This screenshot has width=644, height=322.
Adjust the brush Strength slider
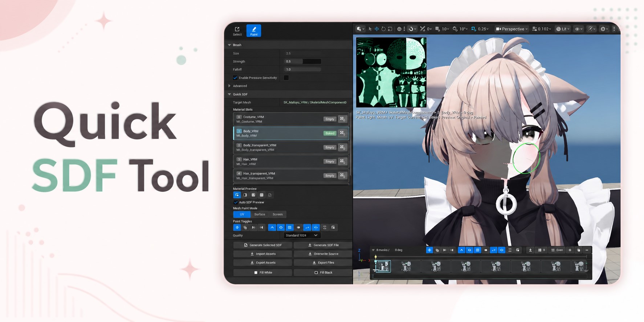pyautogui.click(x=302, y=61)
